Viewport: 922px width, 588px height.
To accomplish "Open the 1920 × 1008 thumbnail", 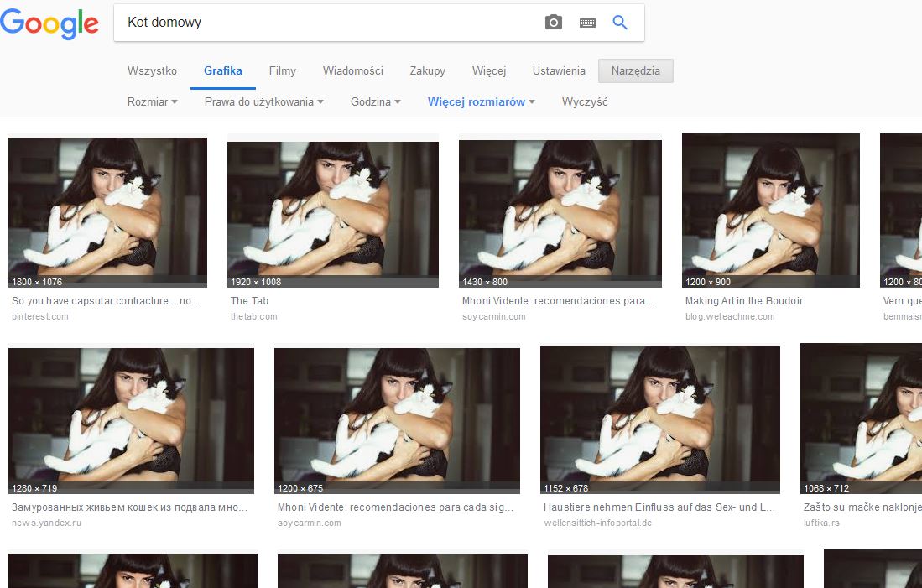I will pos(333,214).
